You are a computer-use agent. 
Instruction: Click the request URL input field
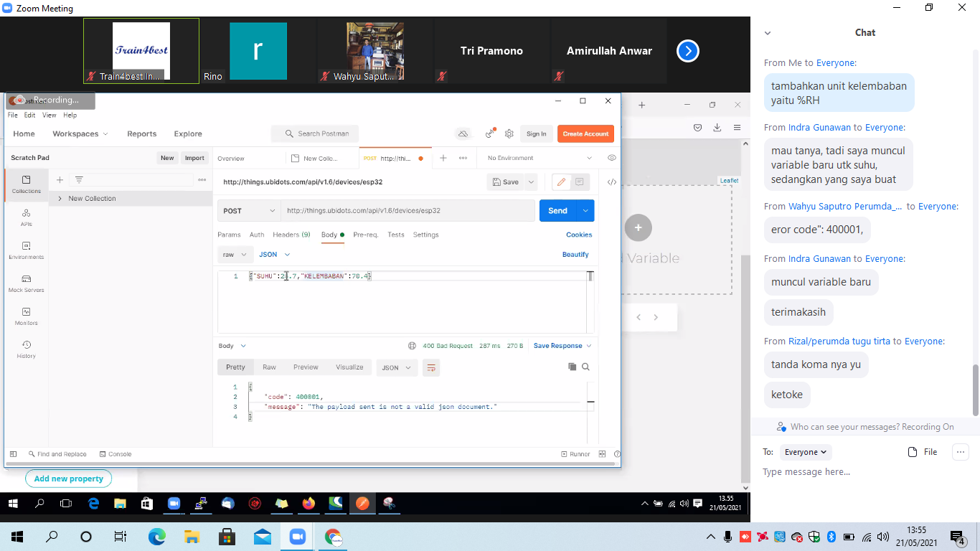click(407, 211)
